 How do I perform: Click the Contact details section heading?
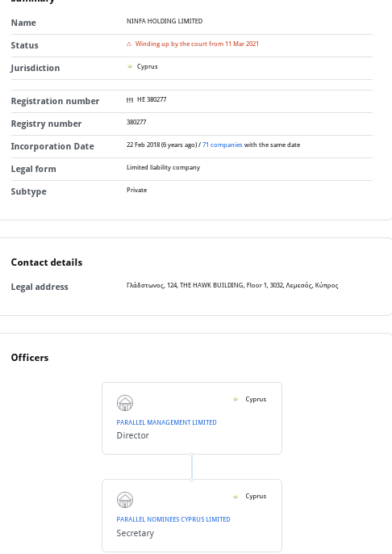point(47,262)
